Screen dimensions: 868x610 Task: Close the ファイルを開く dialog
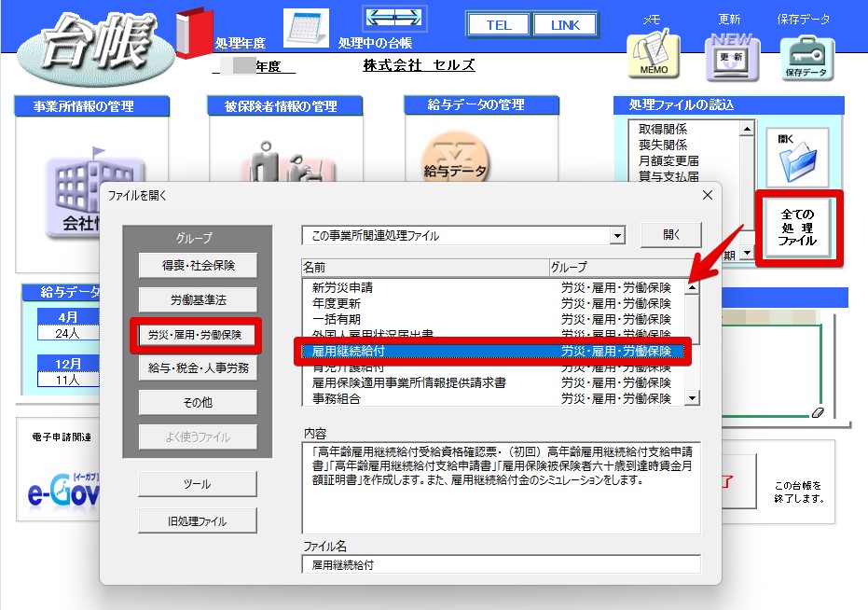click(x=707, y=195)
